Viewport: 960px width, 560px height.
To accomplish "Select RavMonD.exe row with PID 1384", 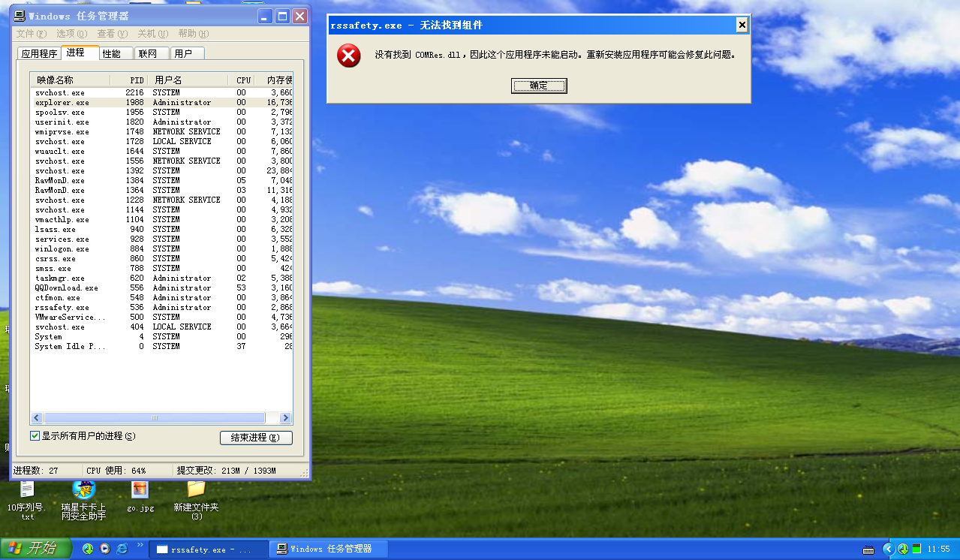I will (x=162, y=180).
